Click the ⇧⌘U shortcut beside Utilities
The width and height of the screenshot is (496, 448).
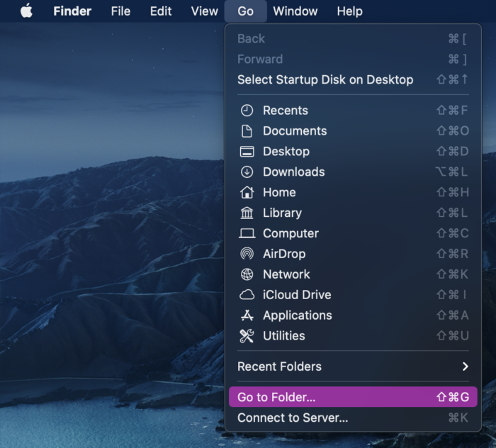point(453,336)
